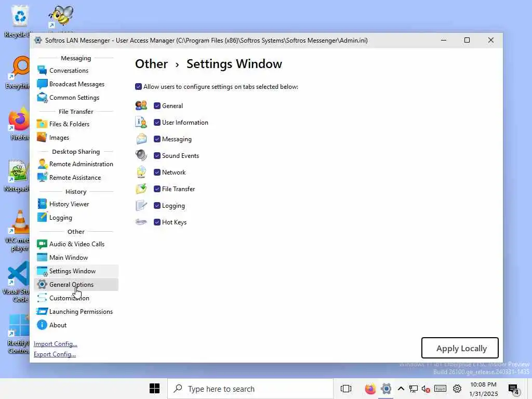Select the Customization arrows icon
The height and width of the screenshot is (399, 532).
pos(42,298)
